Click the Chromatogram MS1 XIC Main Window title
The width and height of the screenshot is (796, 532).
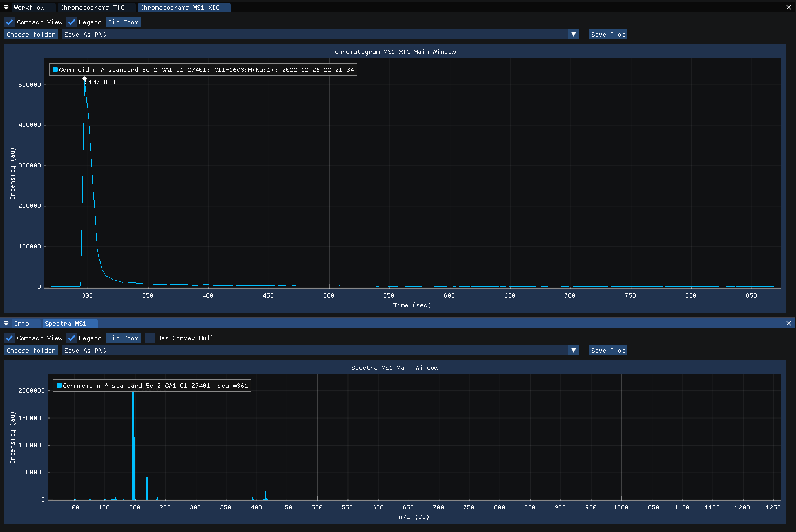pos(395,52)
